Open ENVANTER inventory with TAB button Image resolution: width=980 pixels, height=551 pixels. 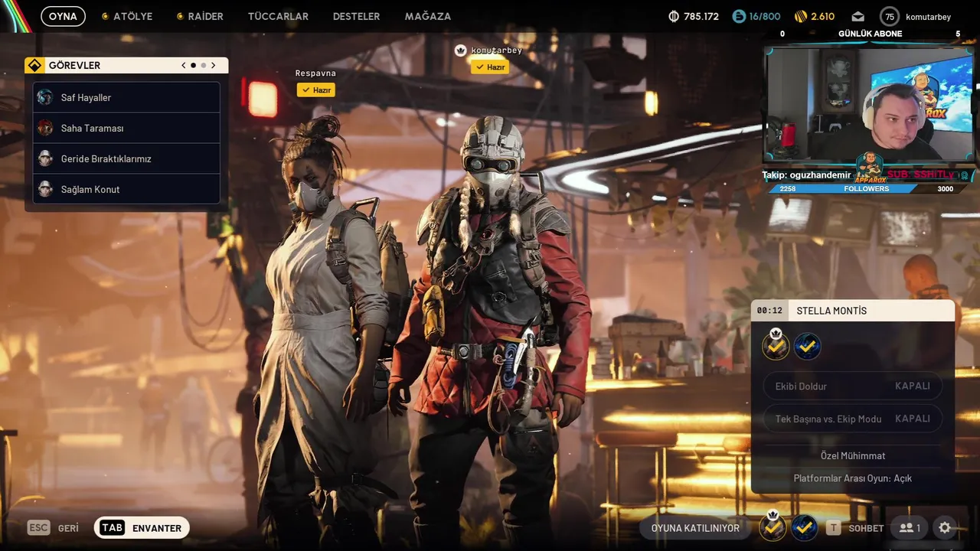coord(142,528)
